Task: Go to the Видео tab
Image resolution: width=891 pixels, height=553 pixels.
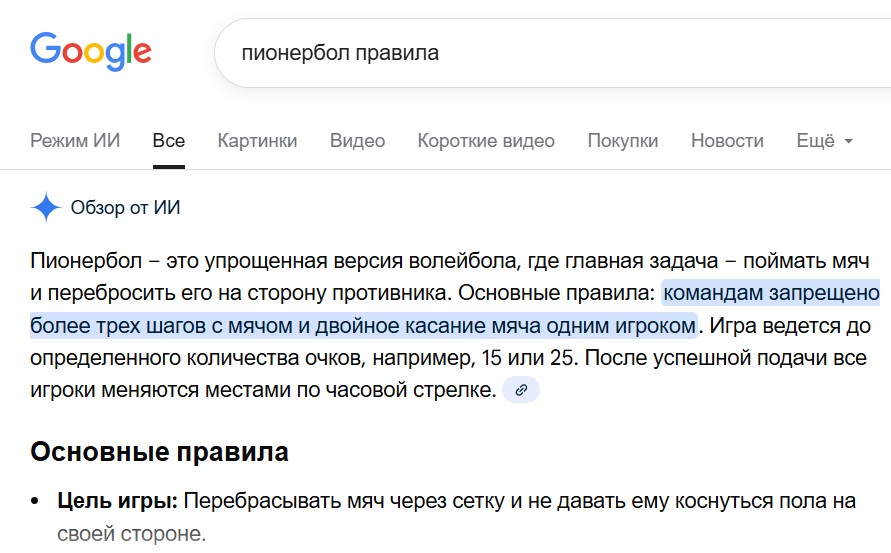Action: coord(357,140)
